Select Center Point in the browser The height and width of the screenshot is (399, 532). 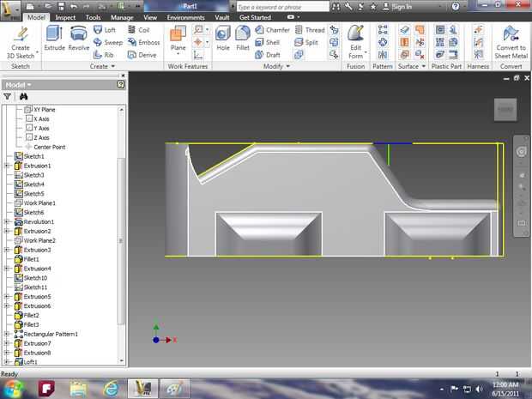tap(45, 147)
